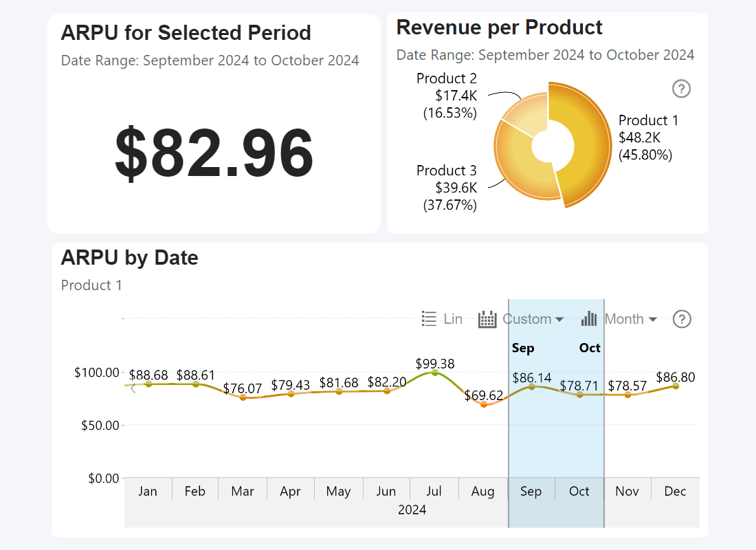Screen dimensions: 756x550
Task: Click the $0.00 y-axis label
Action: 103,478
